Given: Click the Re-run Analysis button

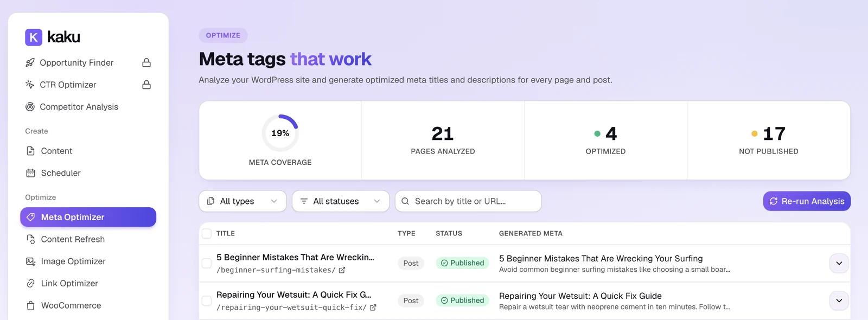Looking at the screenshot, I should coord(807,201).
